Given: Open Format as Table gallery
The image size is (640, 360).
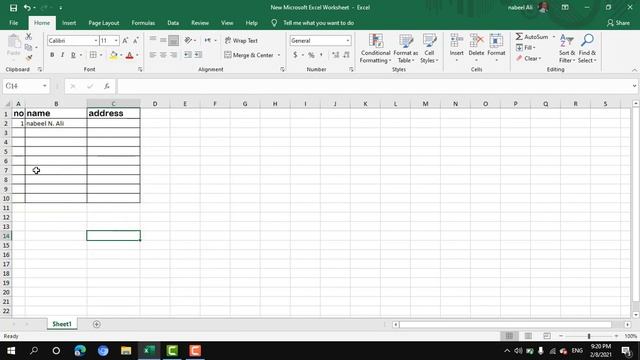Looking at the screenshot, I should (406, 48).
